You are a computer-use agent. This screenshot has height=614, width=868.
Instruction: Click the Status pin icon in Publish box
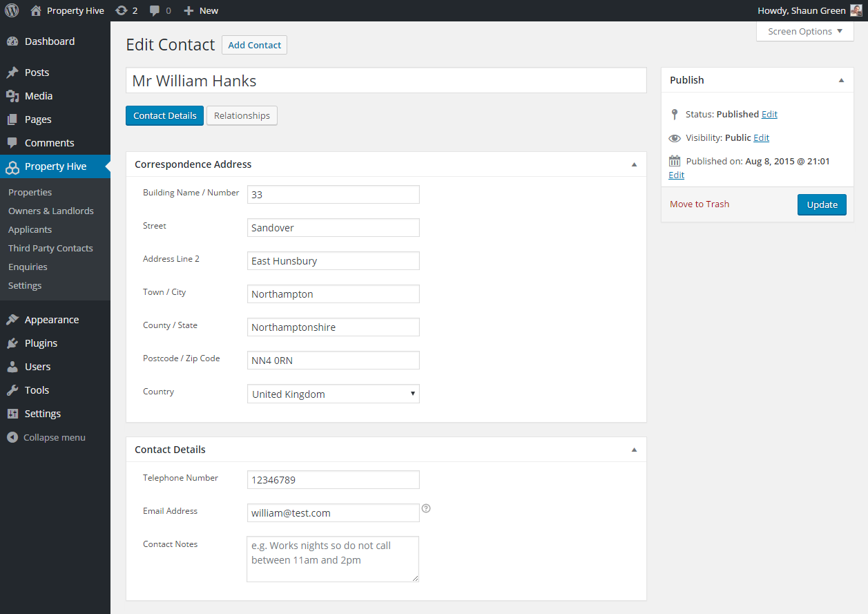(675, 115)
